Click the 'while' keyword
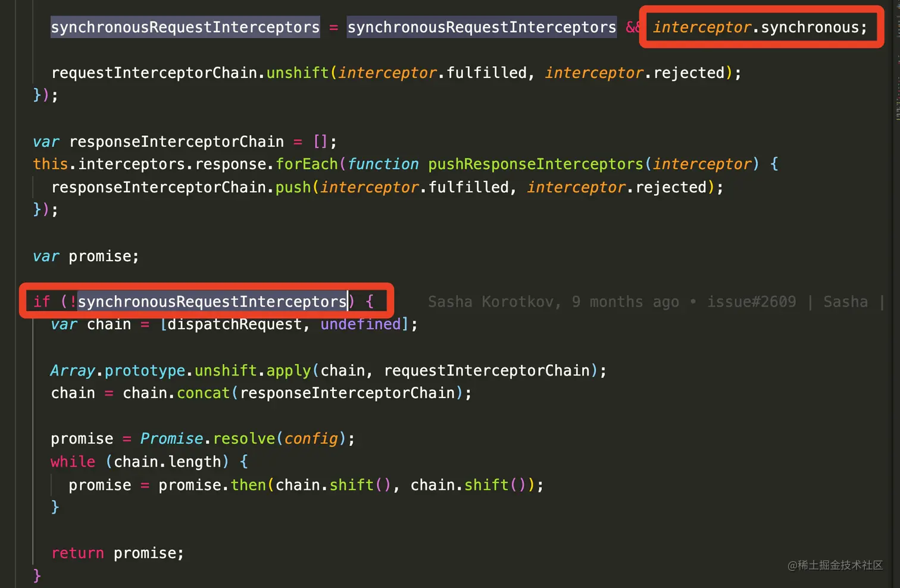This screenshot has height=588, width=900. click(73, 462)
